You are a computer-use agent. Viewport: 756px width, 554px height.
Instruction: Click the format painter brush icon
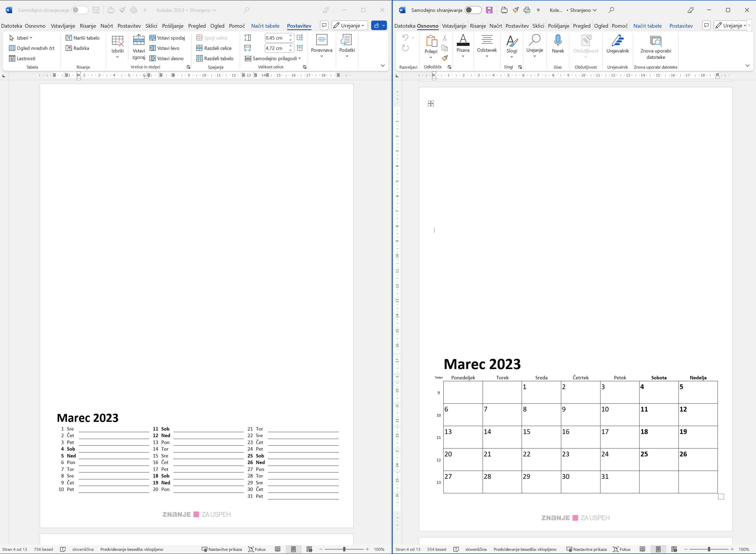445,58
